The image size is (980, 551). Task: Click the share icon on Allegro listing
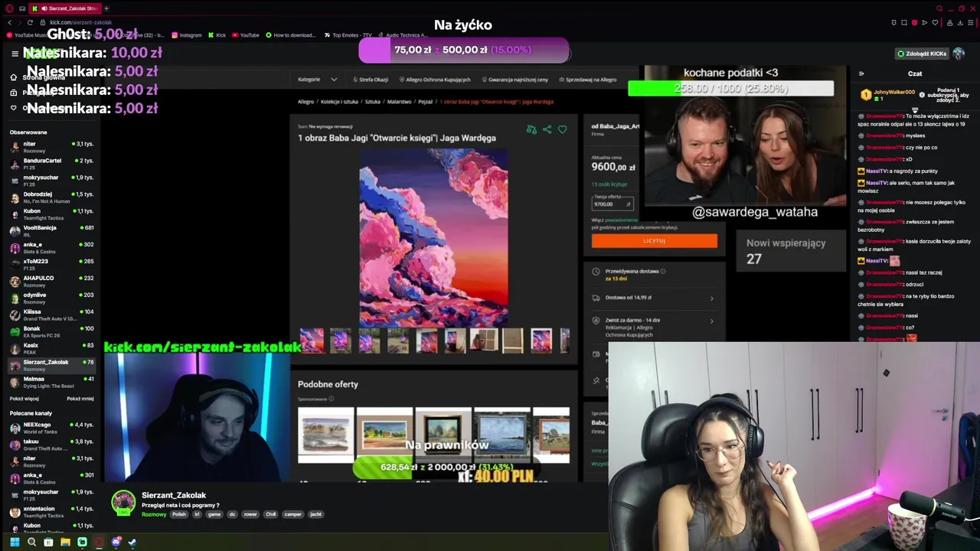click(x=547, y=129)
